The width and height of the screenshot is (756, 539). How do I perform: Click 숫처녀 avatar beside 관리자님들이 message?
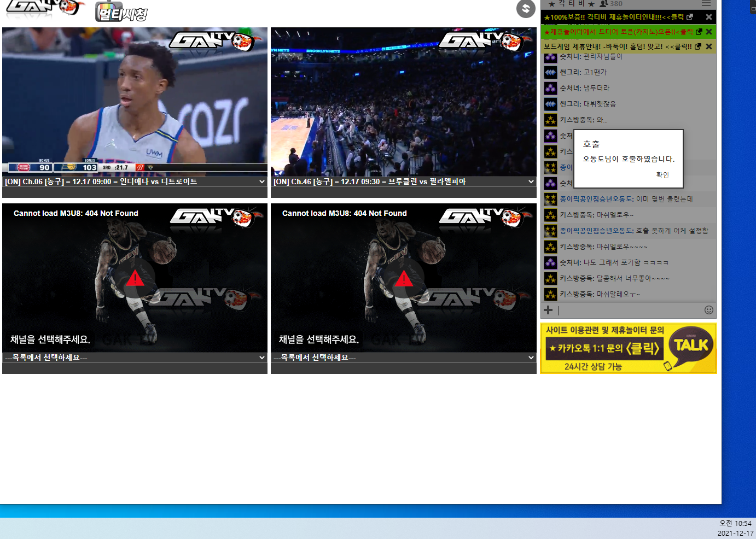click(550, 56)
